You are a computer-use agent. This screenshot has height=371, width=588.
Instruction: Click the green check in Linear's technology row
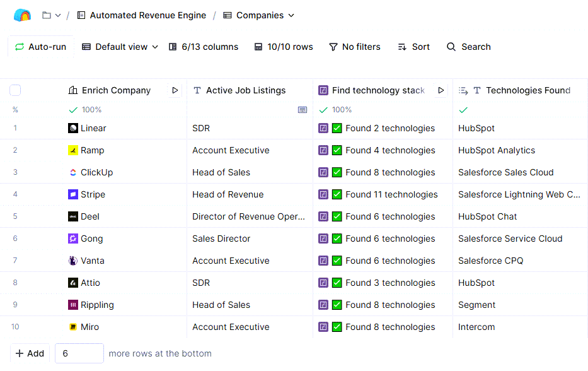(337, 128)
